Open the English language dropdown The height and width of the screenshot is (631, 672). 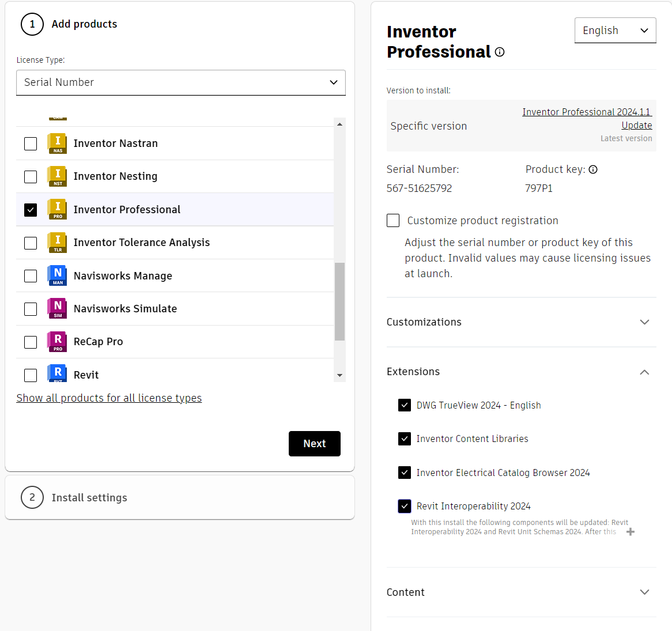click(x=615, y=31)
